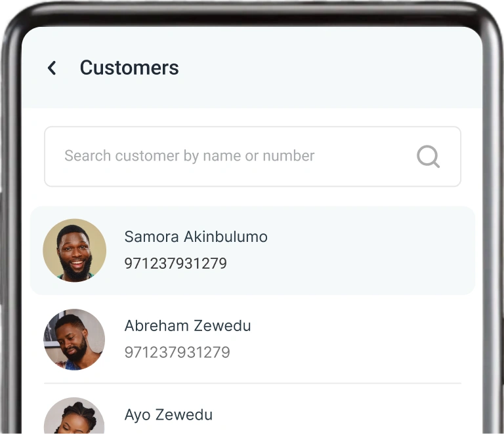504x434 pixels.
Task: Tap the grey phone number under Abreham Zewedu
Action: click(x=177, y=352)
